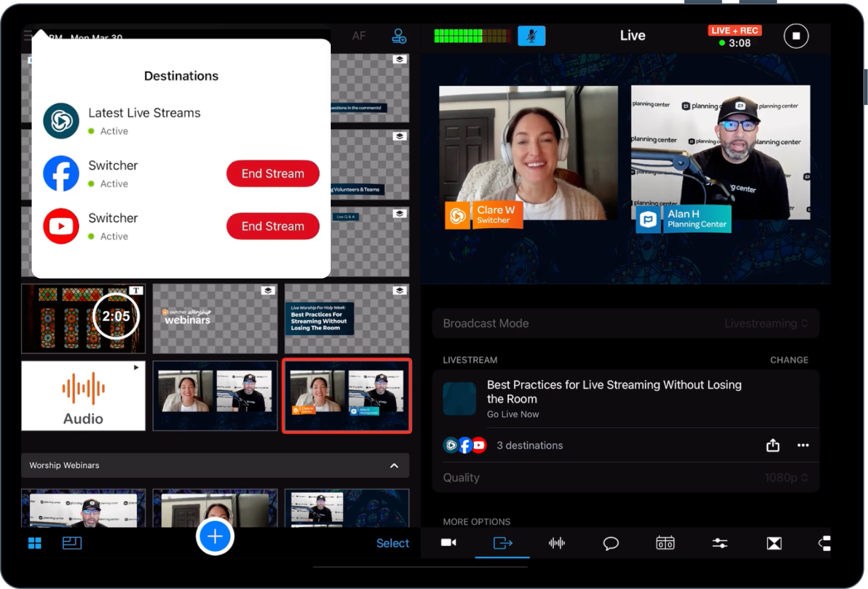Click the Clare W Switcher name tag
The image size is (868, 589).
pos(484,215)
